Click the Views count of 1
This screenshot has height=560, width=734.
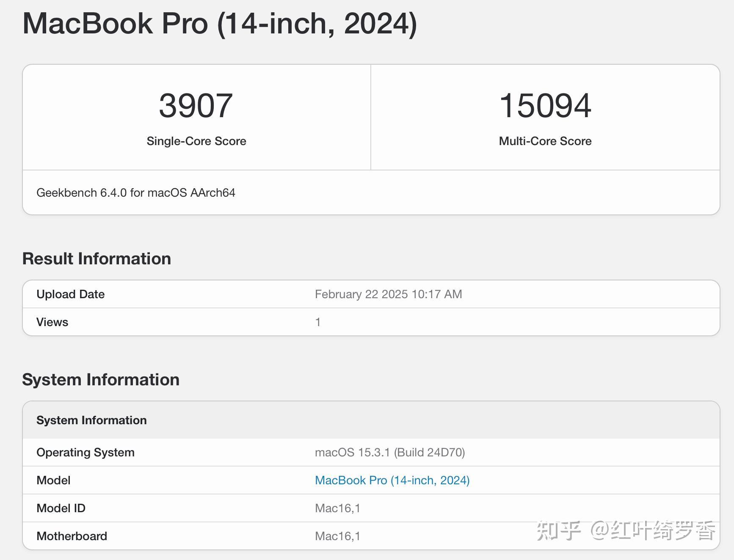tap(318, 321)
